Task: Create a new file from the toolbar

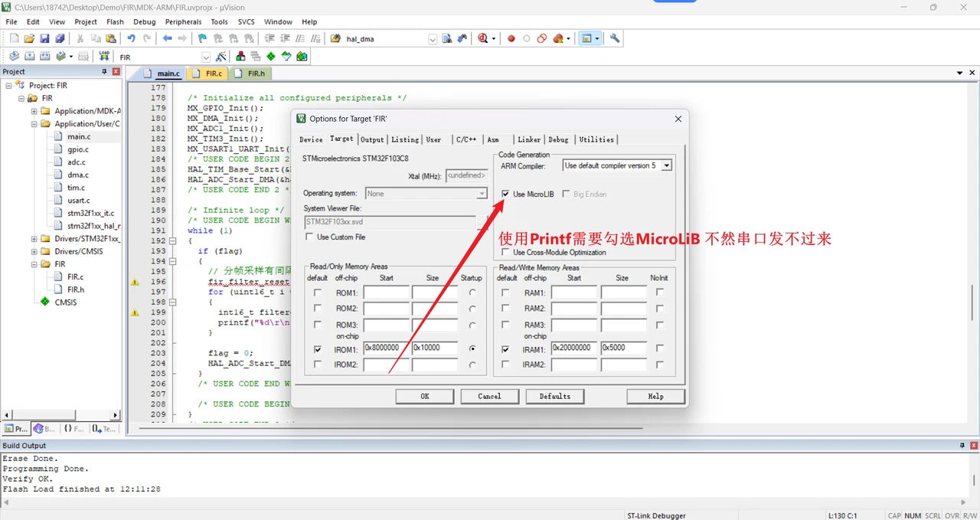Action: tap(14, 38)
